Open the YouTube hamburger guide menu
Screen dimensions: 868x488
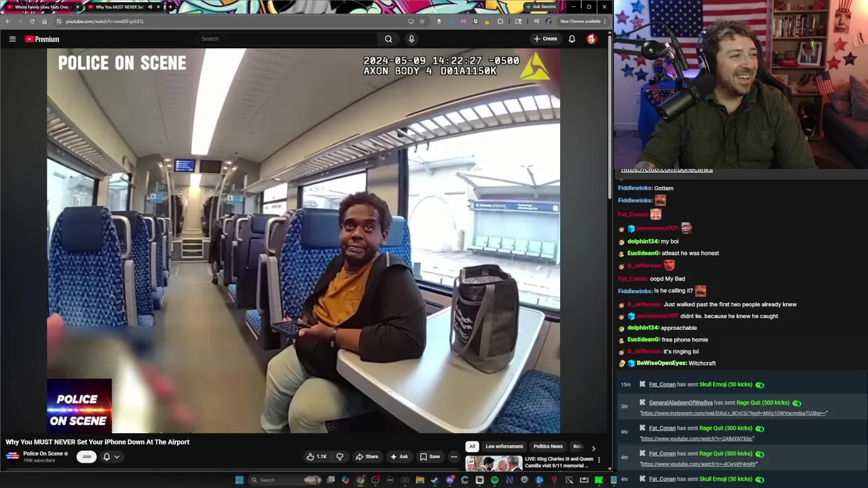[12, 39]
